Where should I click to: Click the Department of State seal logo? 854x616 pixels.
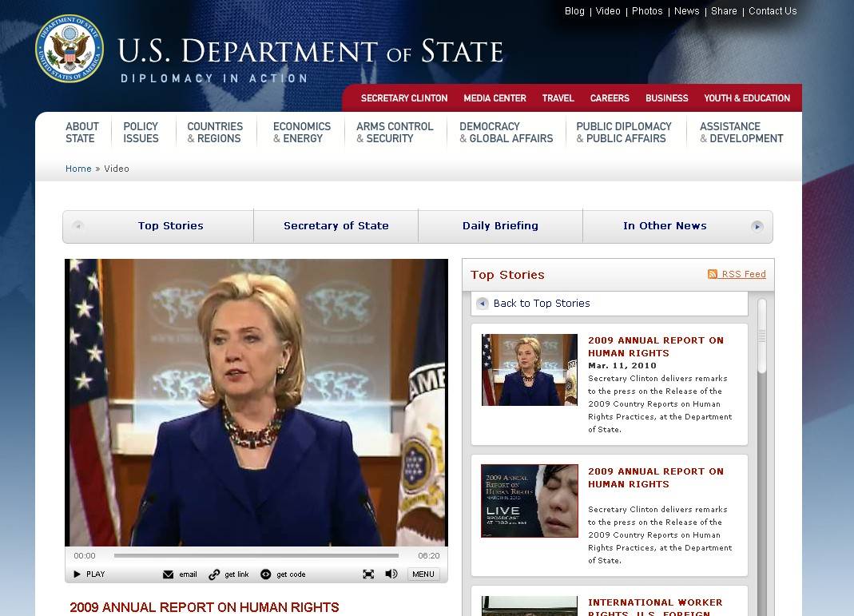coord(70,49)
